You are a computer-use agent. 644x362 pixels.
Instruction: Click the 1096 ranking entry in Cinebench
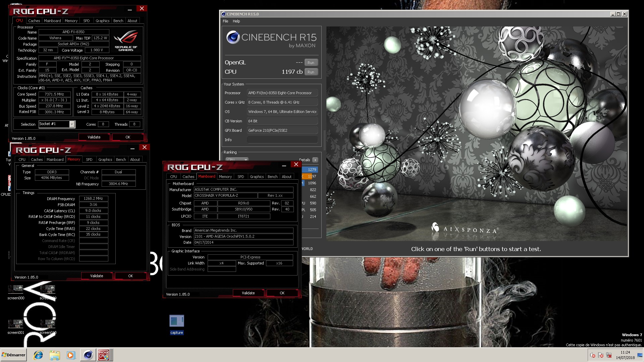click(x=310, y=183)
